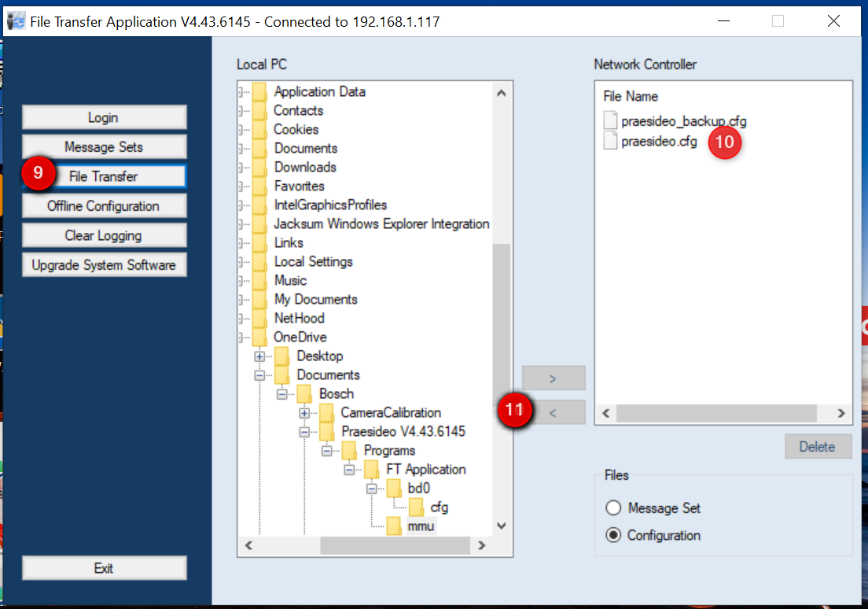Click the File Transfer Application title icon
Viewport: 868px width, 609px height.
click(x=16, y=21)
